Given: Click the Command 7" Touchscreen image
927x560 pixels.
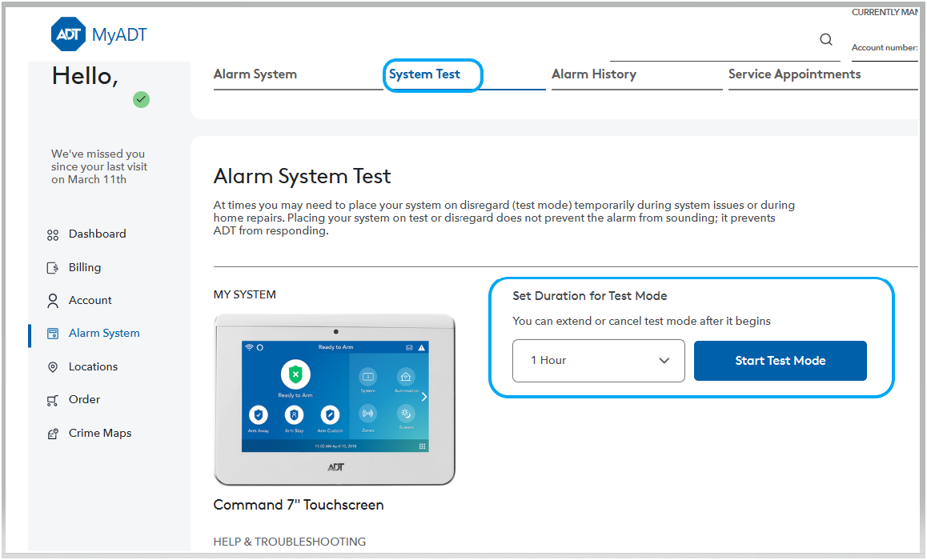Looking at the screenshot, I should (334, 399).
